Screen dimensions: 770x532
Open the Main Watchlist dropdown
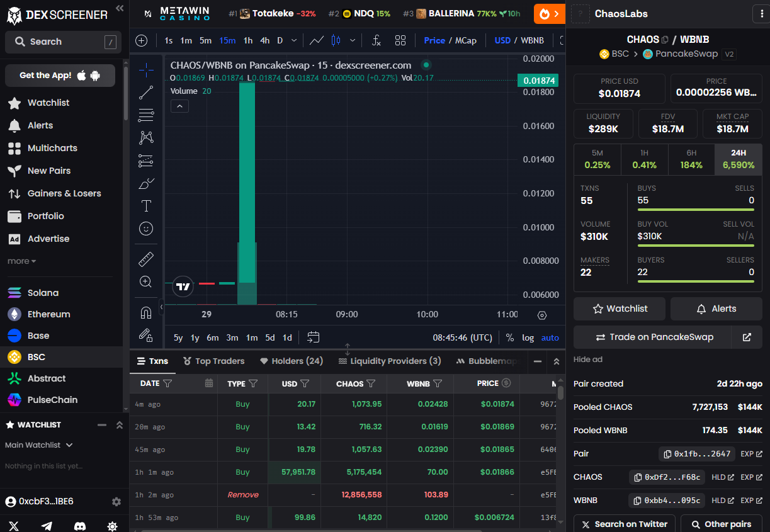39,445
